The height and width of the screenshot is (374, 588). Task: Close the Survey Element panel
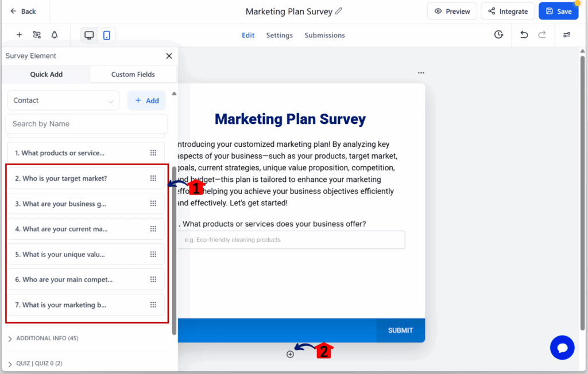169,56
